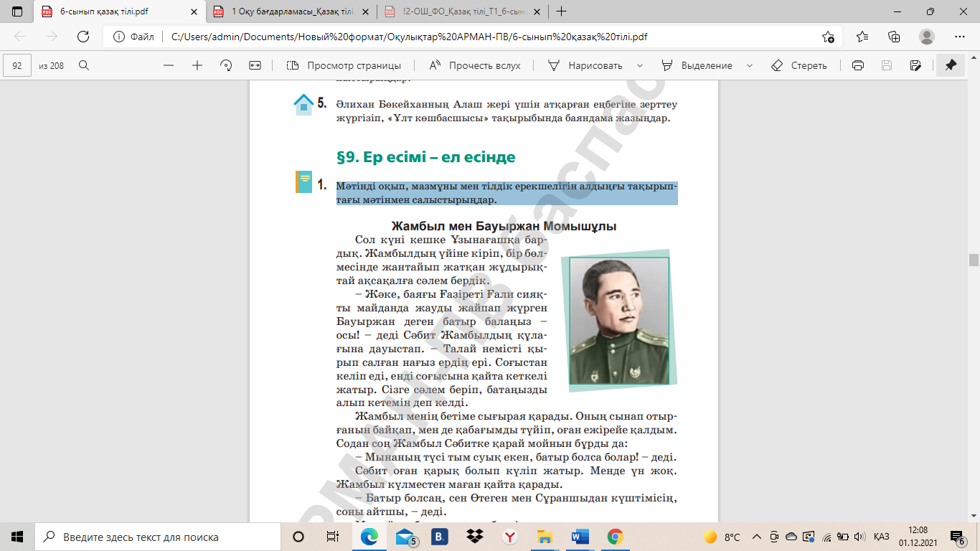Go forward to the next page
This screenshot has height=551, width=980.
tap(52, 37)
